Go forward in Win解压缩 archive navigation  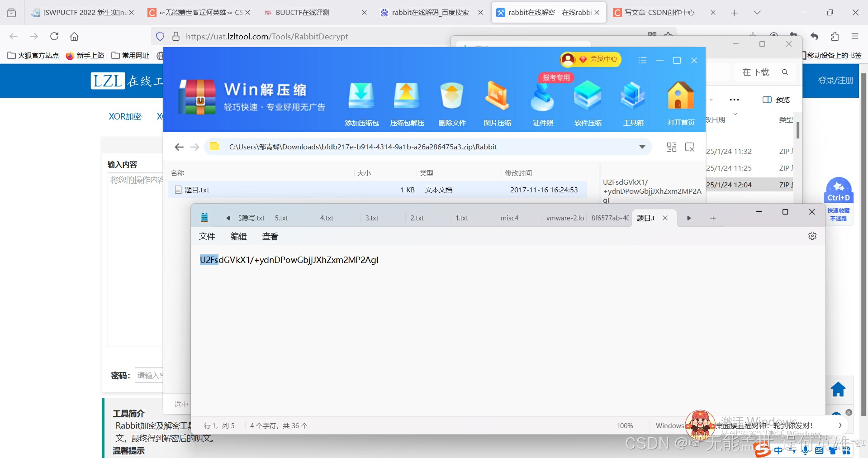coord(195,147)
